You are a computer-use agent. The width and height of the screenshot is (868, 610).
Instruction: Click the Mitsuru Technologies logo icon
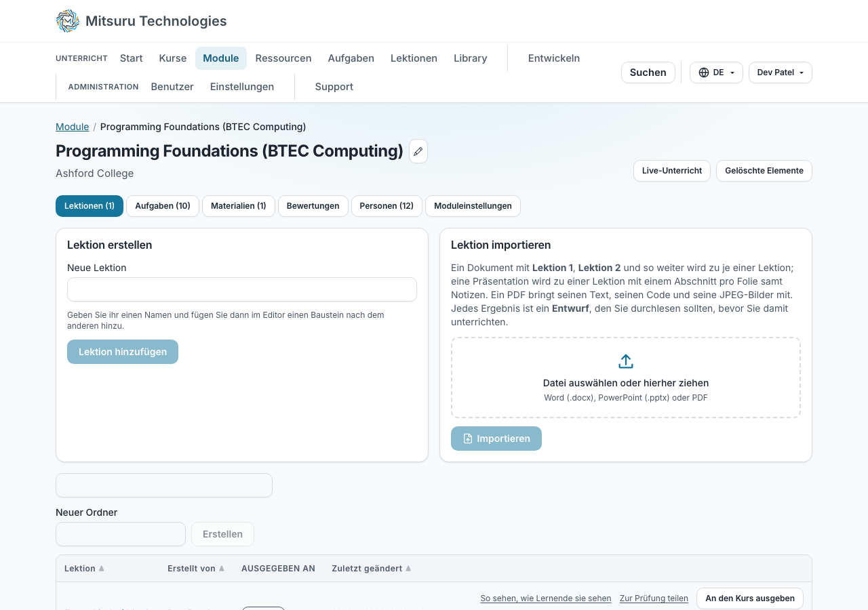pos(68,21)
